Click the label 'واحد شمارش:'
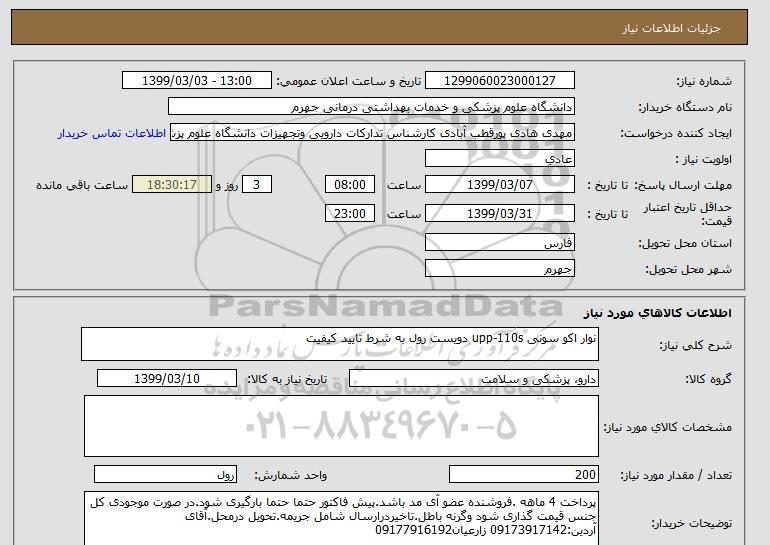 291,475
